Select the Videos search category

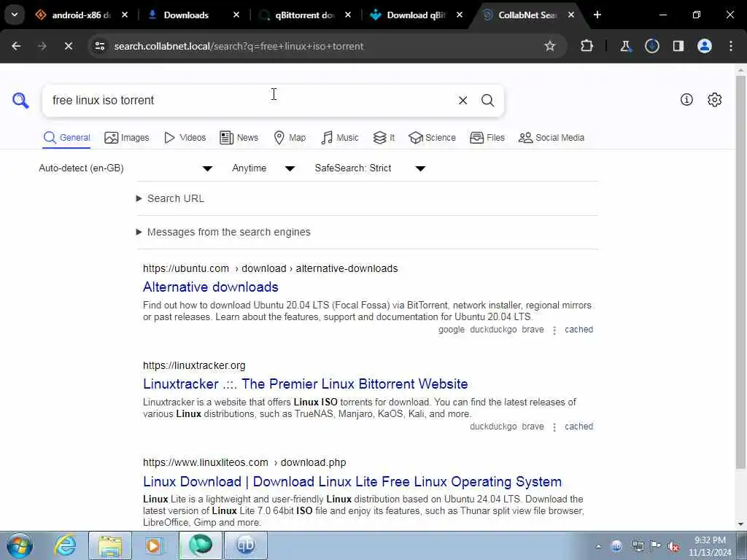pyautogui.click(x=185, y=138)
